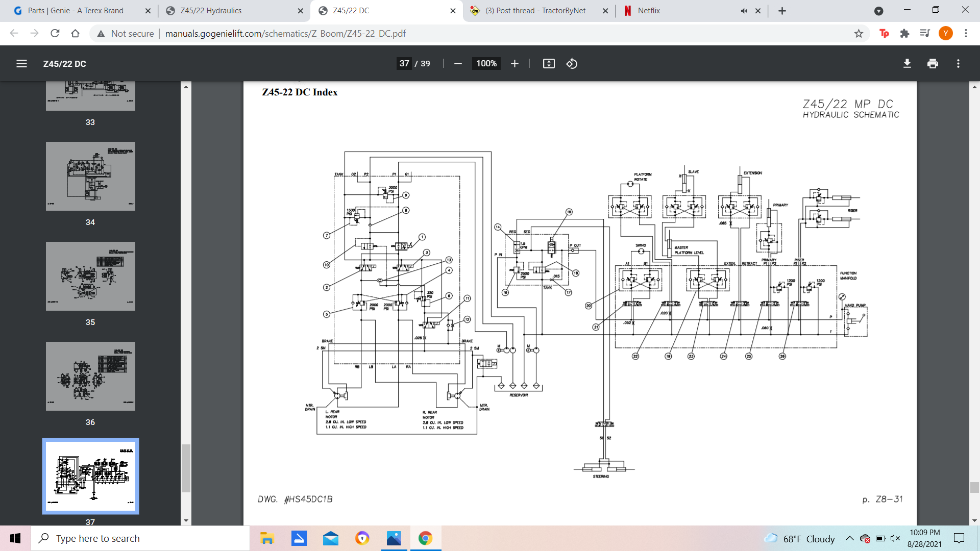Open the browser home page

[76, 33]
